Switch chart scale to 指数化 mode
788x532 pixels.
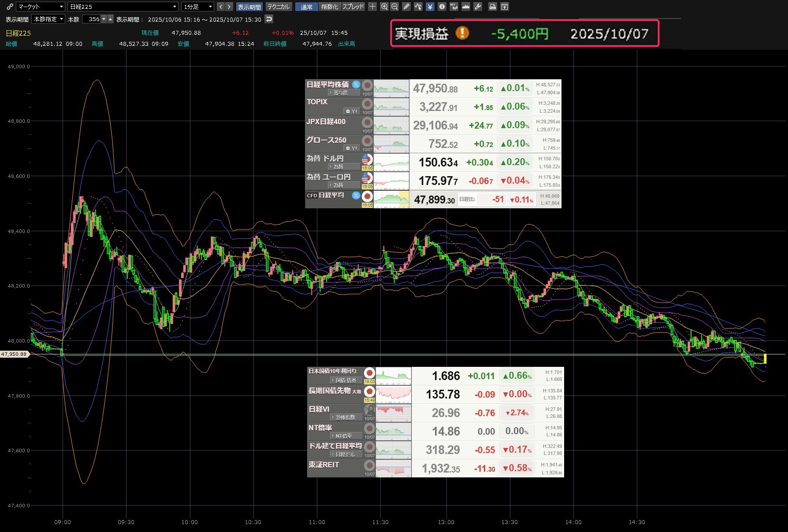coord(330,7)
